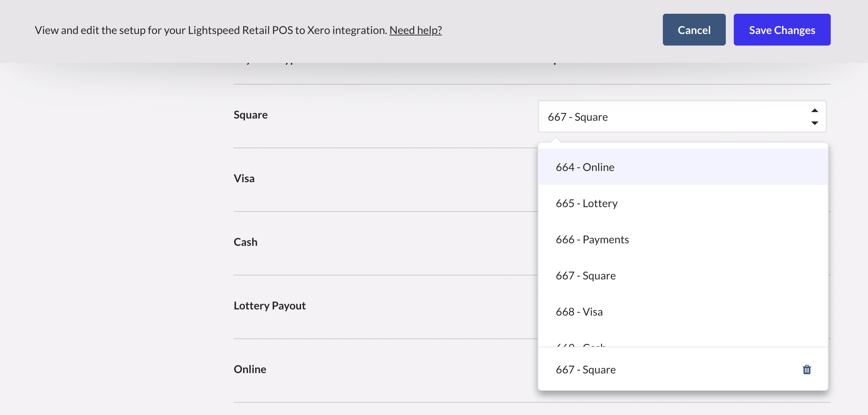Click the Online payment type row

(250, 369)
